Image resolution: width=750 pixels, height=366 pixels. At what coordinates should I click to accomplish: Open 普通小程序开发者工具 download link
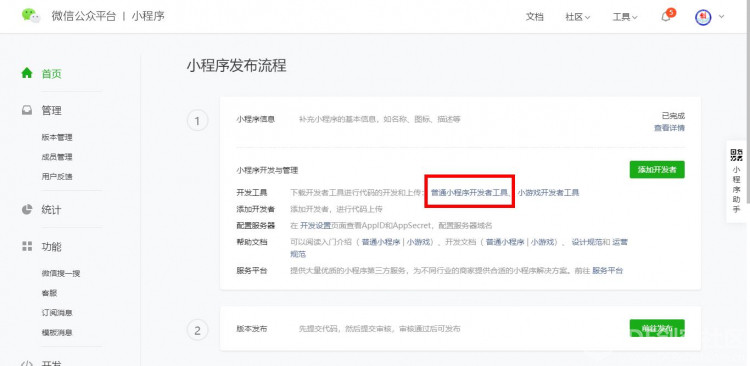tap(469, 193)
